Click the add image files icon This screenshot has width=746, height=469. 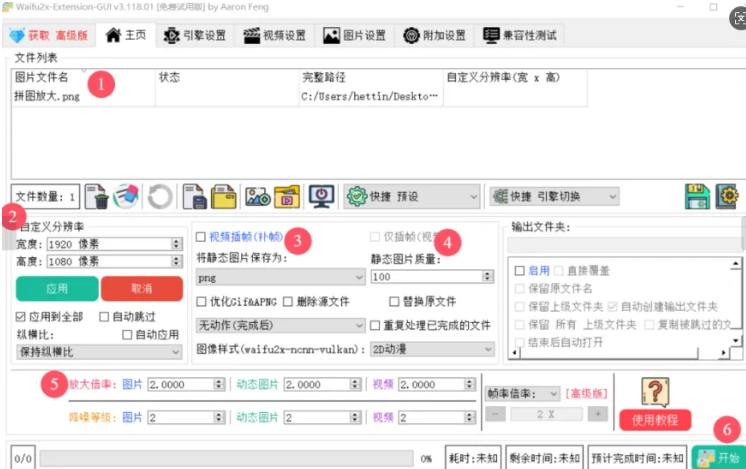tap(257, 196)
